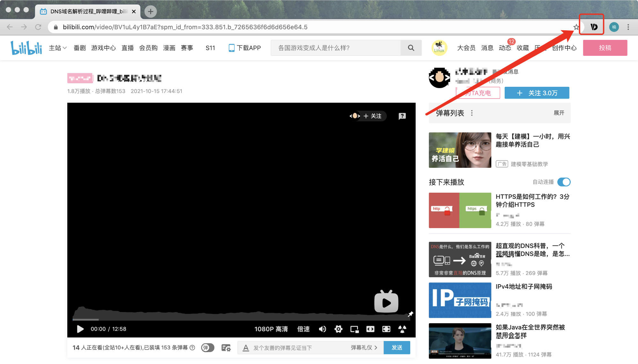Expand the 主站 dropdown menu
638x364 pixels.
coord(57,48)
